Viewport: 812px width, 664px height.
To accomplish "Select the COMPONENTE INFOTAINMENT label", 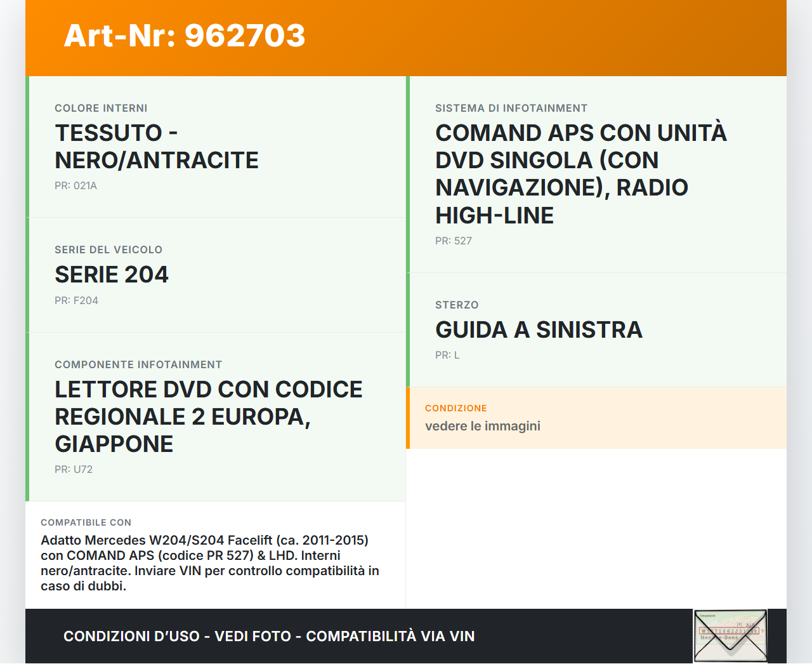I will 138,365.
